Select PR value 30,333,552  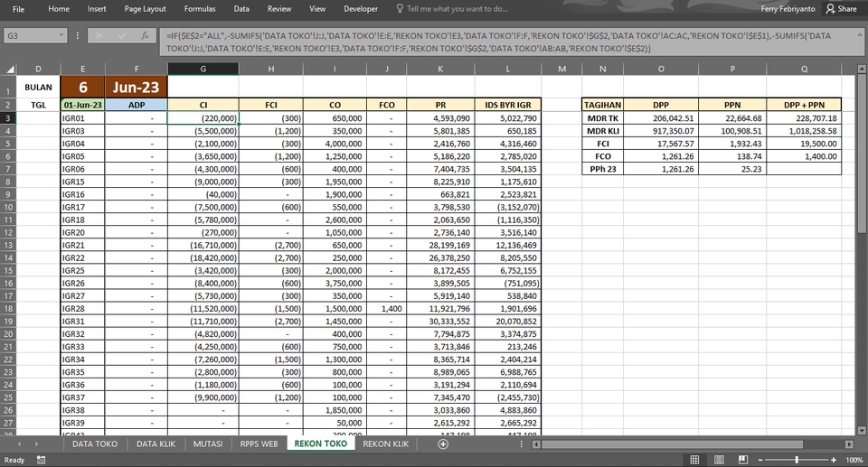(x=440, y=322)
